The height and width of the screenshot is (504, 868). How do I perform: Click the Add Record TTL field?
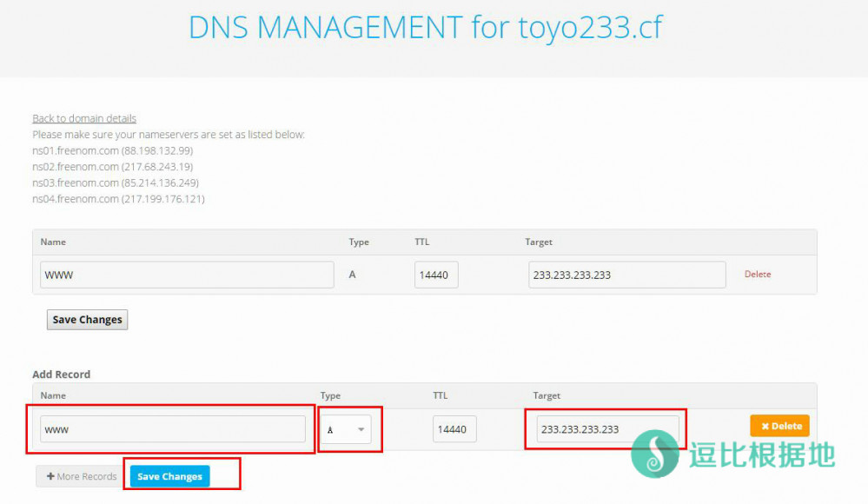(454, 429)
